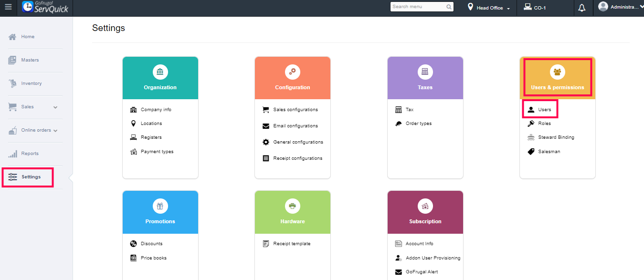Open Masters in sidebar
644x280 pixels.
[x=30, y=60]
